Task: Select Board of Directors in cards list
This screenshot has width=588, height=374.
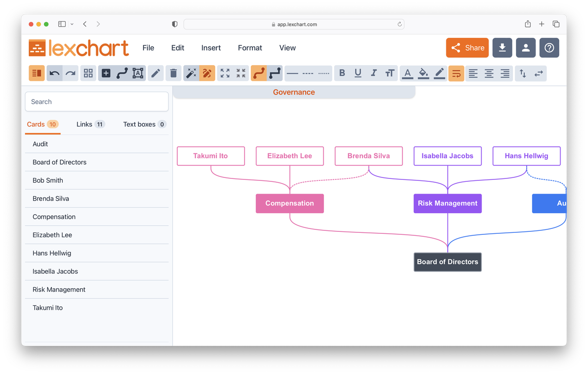Action: pos(97,162)
